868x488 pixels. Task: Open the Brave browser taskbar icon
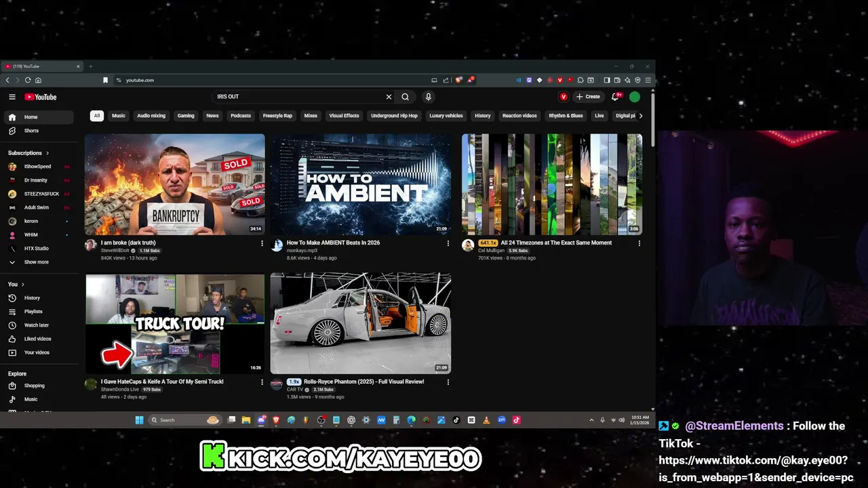276,420
